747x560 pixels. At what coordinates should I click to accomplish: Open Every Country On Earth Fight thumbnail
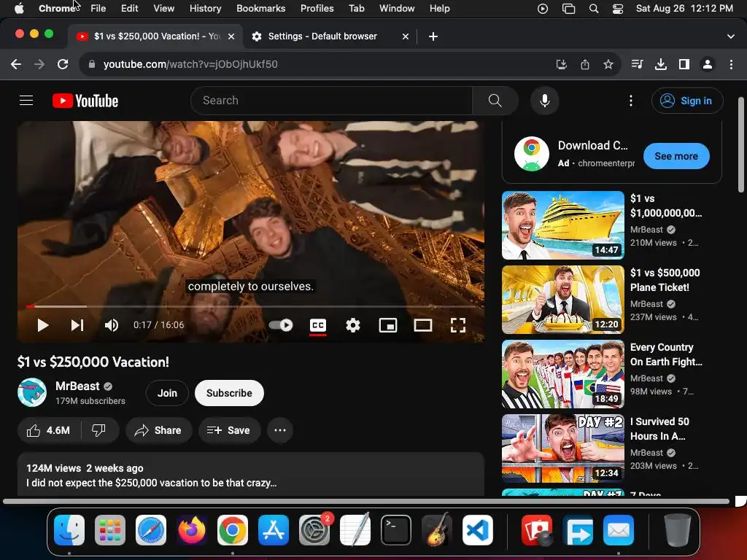coord(563,374)
